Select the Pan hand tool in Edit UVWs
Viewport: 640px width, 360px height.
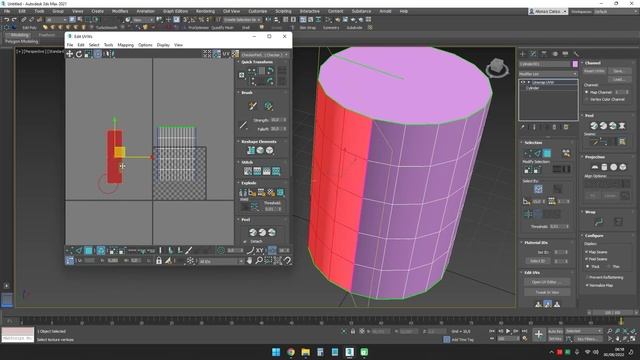249,260
